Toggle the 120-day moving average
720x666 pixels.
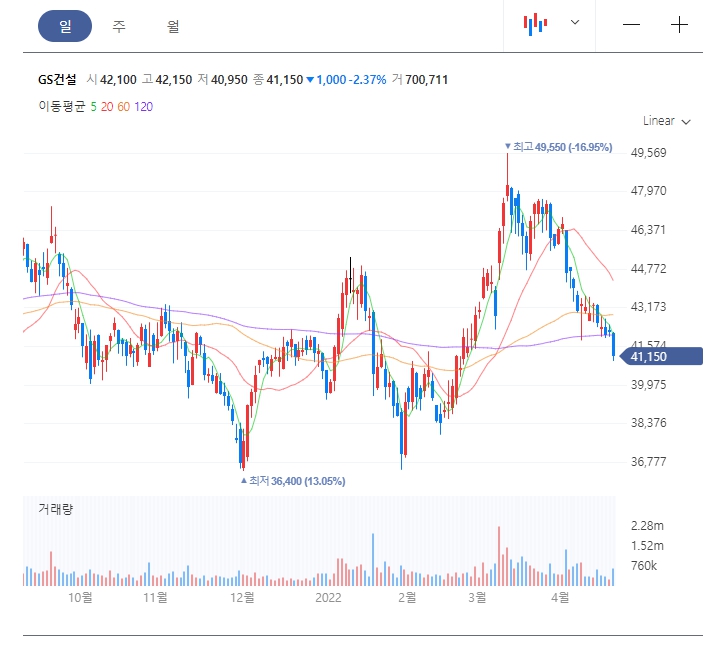click(143, 107)
